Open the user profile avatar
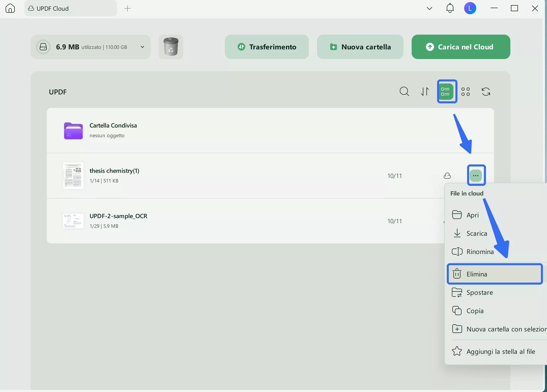Screen dimensions: 547x392 tap(470, 8)
